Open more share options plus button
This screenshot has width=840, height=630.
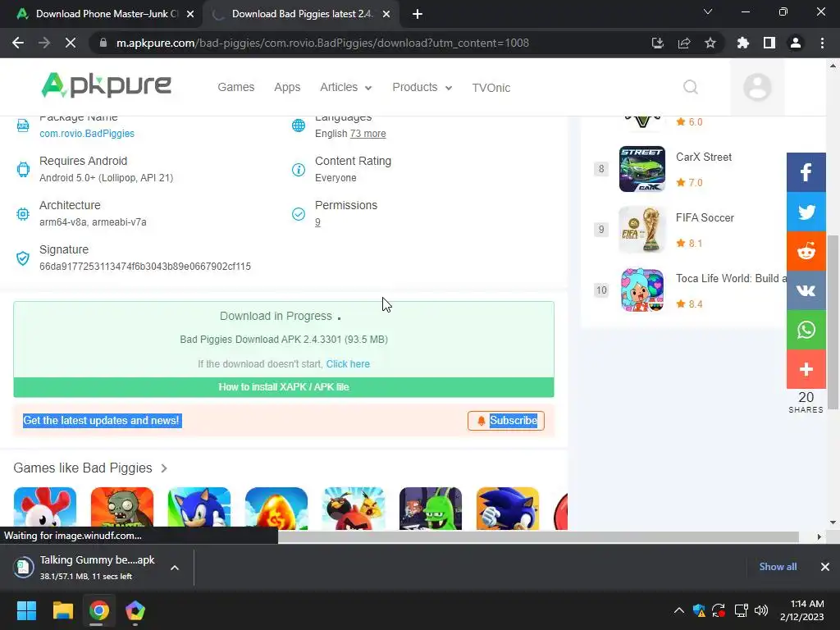pyautogui.click(x=806, y=369)
